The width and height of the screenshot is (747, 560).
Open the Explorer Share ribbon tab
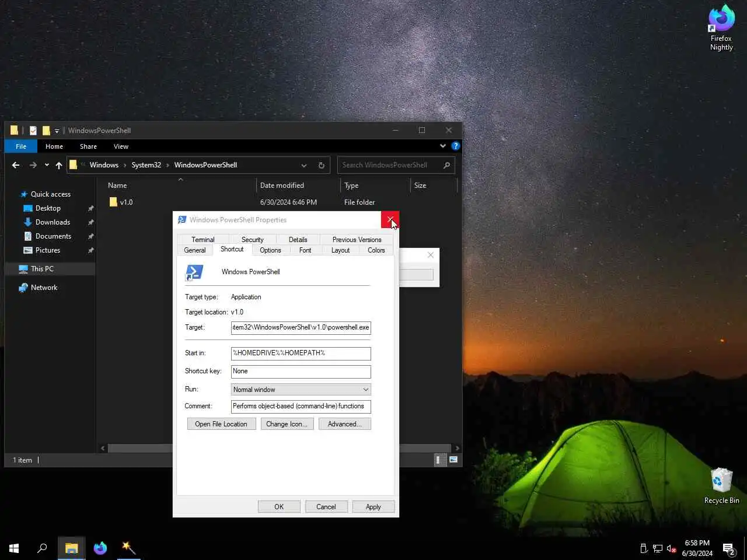click(88, 146)
